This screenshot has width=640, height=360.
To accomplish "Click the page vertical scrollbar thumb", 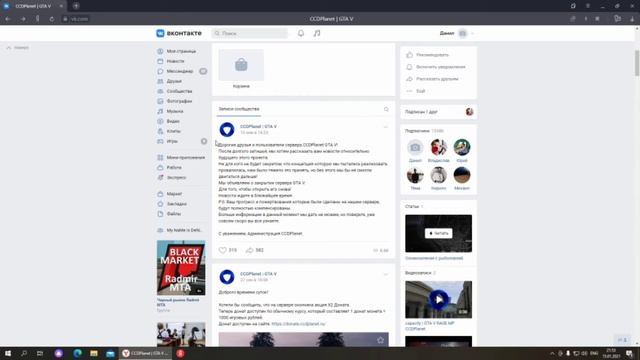I will tap(637, 62).
